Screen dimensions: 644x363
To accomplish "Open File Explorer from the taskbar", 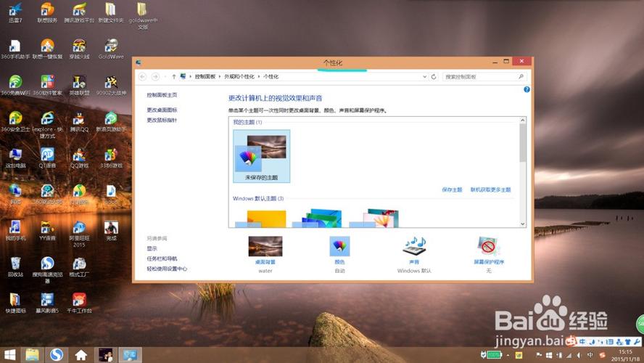I will 32,355.
